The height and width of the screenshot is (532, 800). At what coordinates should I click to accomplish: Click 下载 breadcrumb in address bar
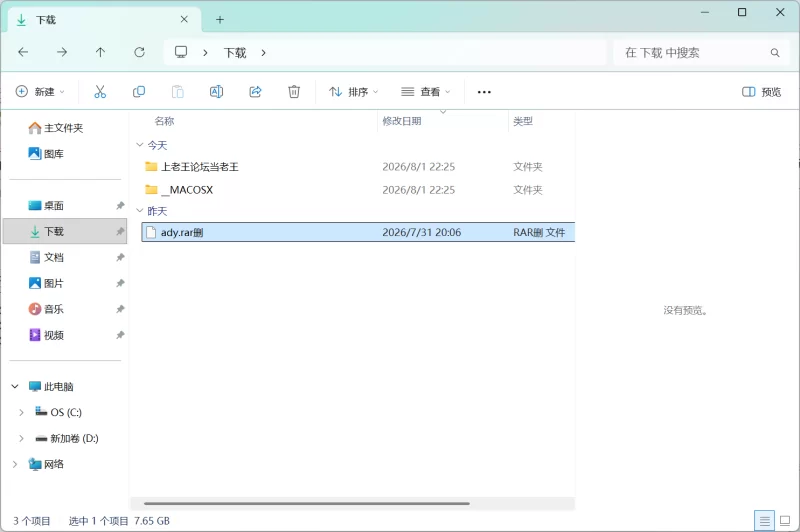click(x=235, y=53)
